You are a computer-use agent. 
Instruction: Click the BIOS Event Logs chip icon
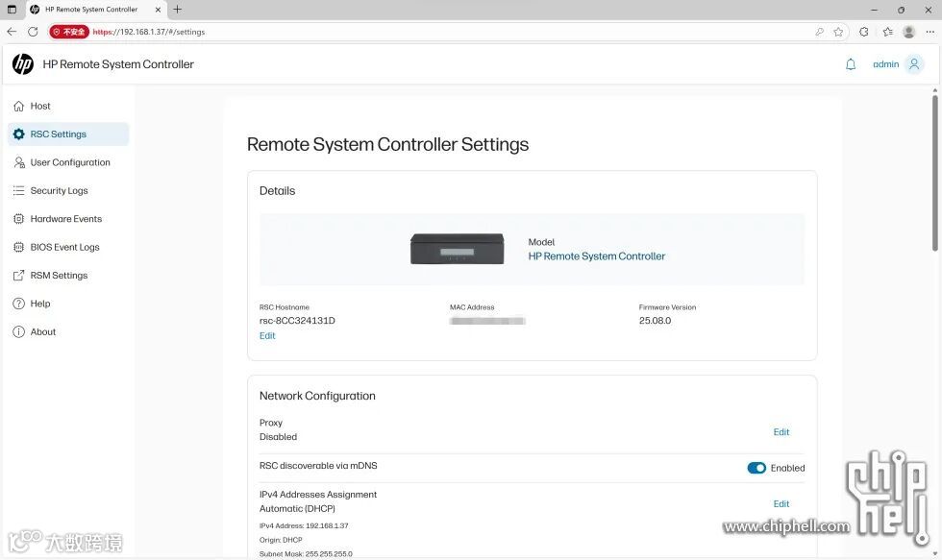18,247
